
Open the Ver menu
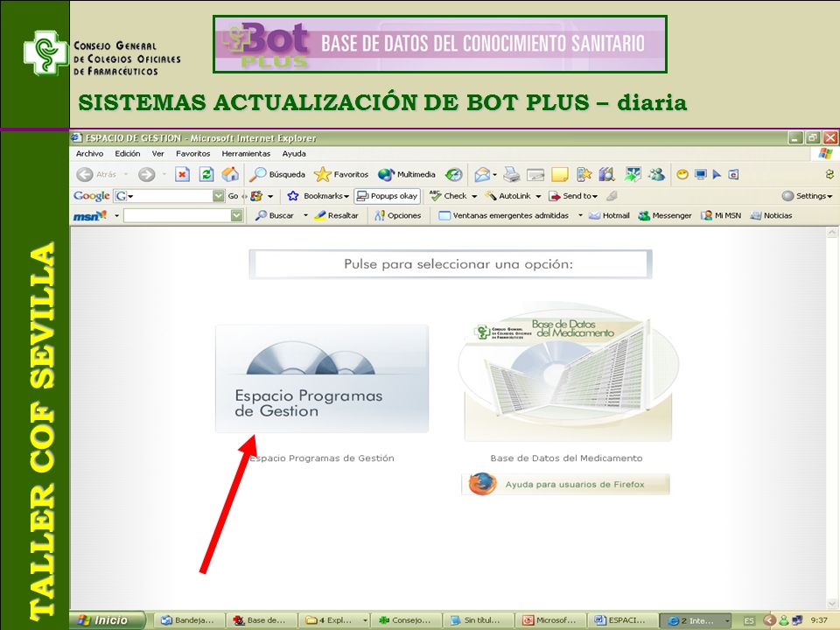click(158, 154)
